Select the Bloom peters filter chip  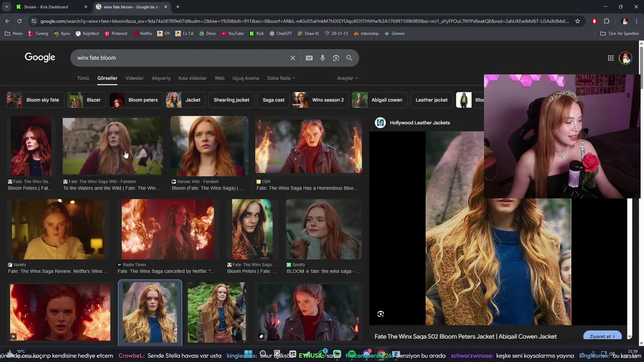pos(136,100)
